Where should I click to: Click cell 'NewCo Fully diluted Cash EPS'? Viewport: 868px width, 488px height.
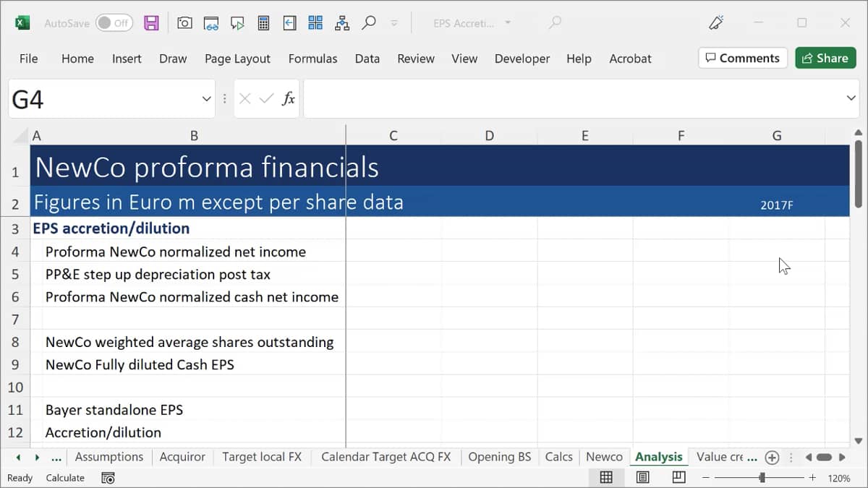point(140,364)
